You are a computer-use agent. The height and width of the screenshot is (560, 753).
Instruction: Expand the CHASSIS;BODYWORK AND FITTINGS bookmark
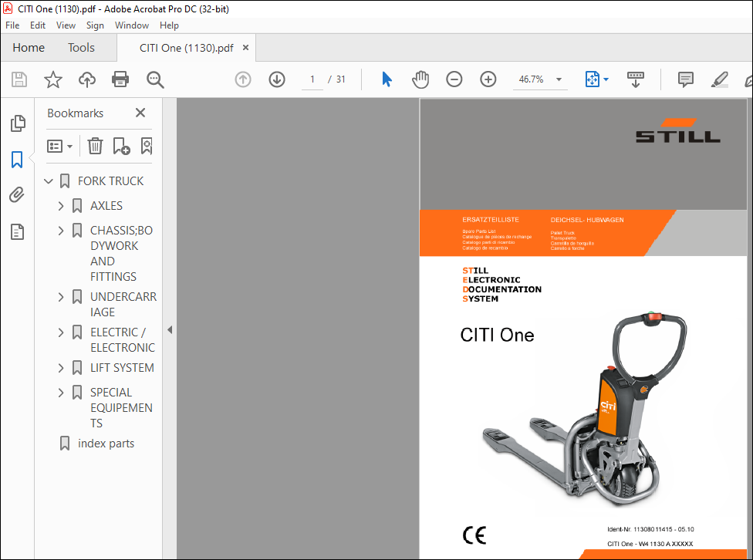point(61,231)
